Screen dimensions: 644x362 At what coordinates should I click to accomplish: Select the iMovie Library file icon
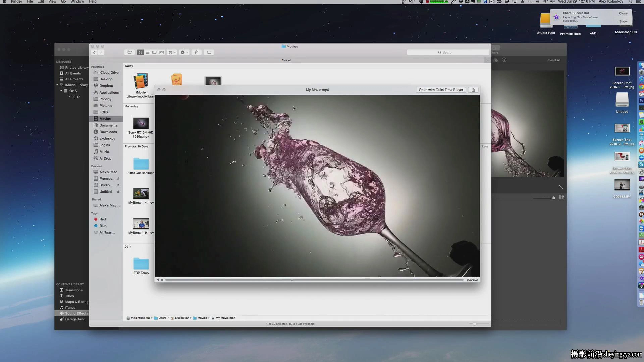pos(141,81)
